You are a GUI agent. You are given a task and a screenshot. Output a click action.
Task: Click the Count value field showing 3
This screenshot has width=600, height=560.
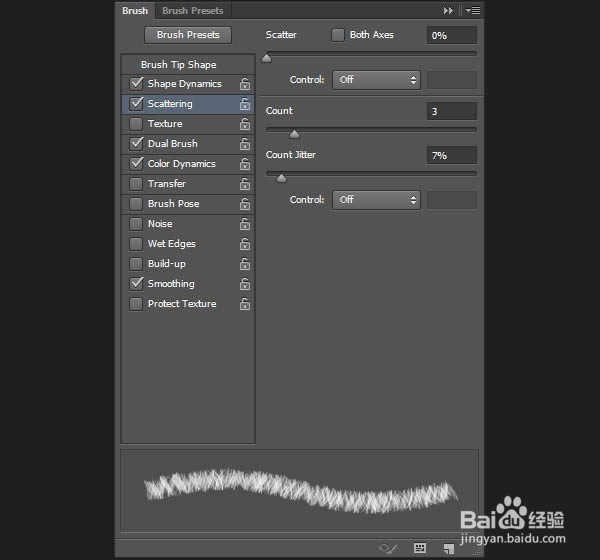pyautogui.click(x=452, y=111)
